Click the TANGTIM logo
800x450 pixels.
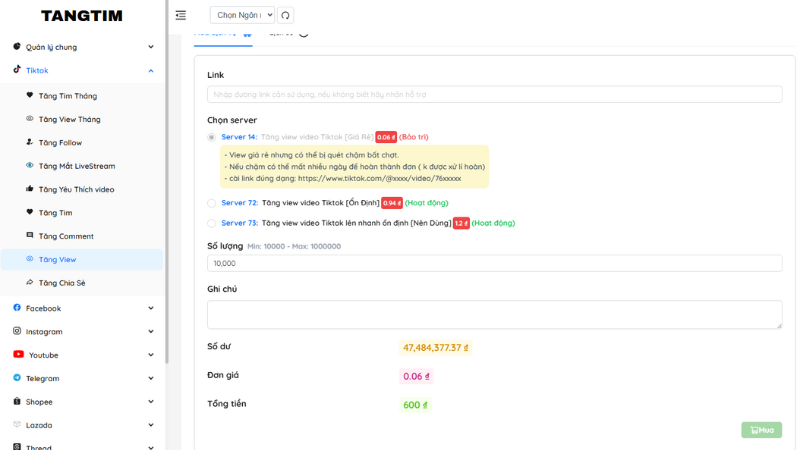81,16
